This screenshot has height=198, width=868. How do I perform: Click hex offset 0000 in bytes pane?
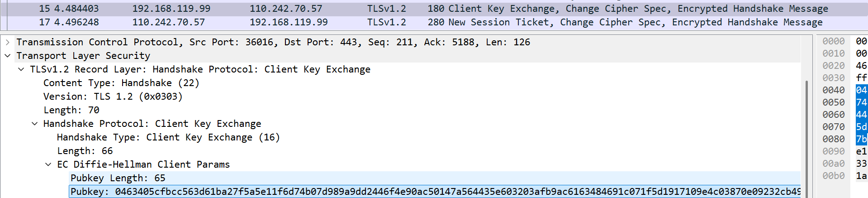tap(834, 41)
